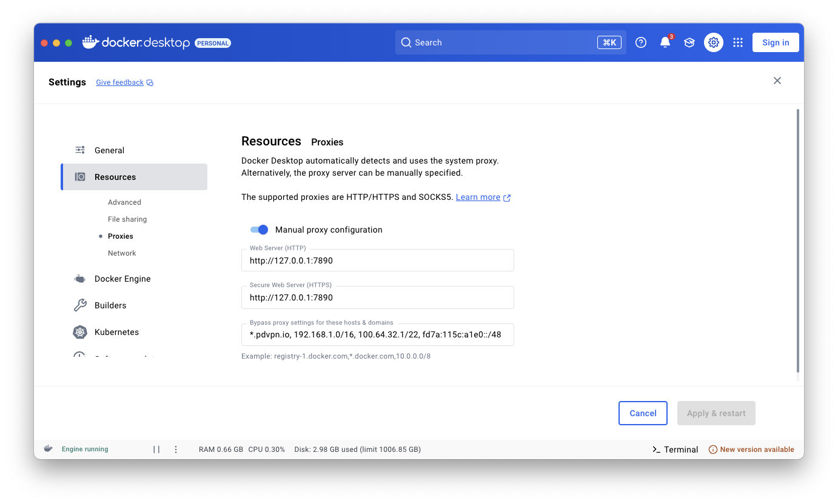
Task: Click the ⌘K shortcut badge
Action: (x=609, y=42)
